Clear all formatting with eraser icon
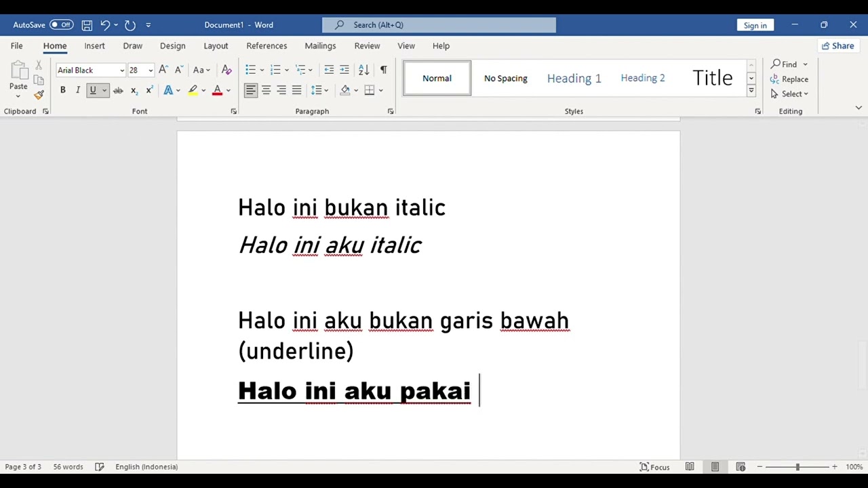Screen dimensions: 868x488 click(x=226, y=70)
